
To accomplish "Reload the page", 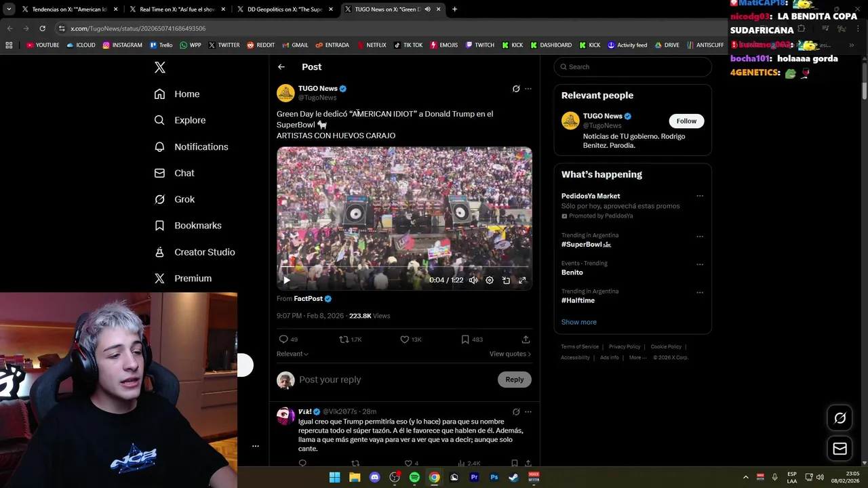I will (42, 28).
